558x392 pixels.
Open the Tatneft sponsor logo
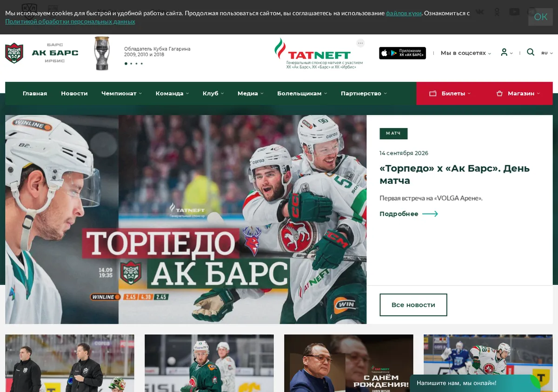pyautogui.click(x=319, y=54)
